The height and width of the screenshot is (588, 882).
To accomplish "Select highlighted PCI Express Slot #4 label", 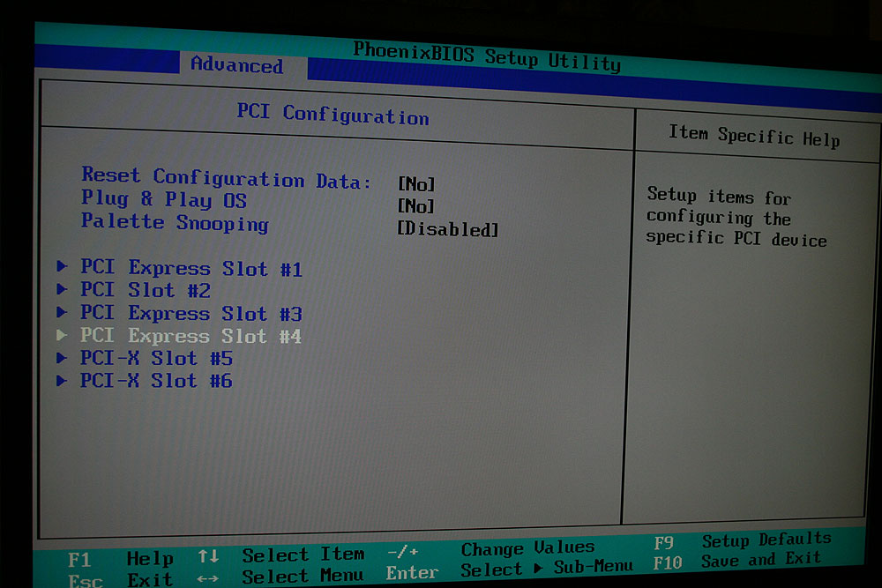I will [x=191, y=336].
